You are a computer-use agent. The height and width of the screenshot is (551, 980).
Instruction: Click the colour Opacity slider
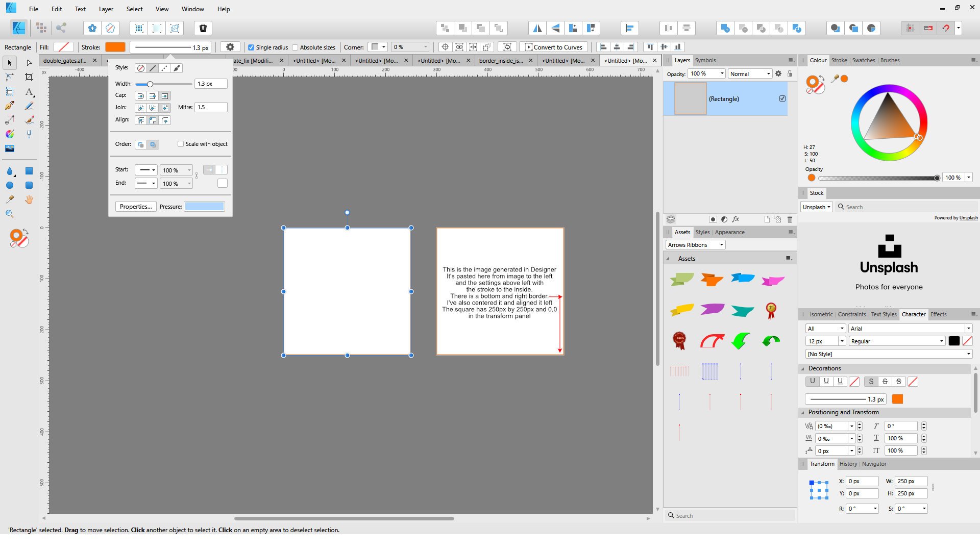tap(879, 178)
